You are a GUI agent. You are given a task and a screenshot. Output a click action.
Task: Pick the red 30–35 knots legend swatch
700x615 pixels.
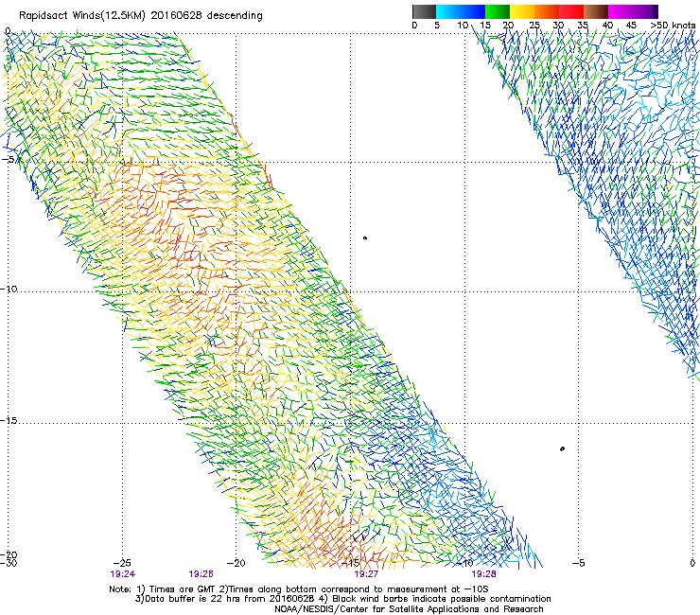(x=571, y=11)
